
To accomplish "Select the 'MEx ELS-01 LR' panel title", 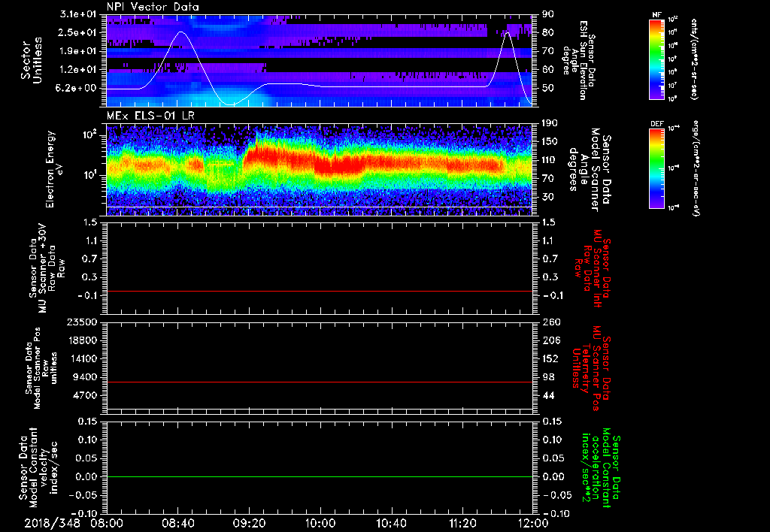I will tap(150, 116).
